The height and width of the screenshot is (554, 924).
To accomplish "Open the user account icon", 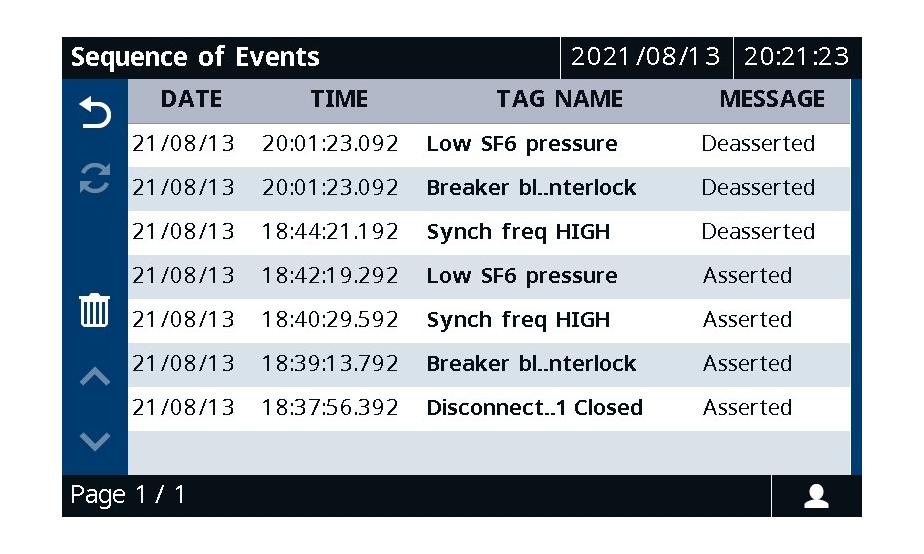I will tap(816, 496).
